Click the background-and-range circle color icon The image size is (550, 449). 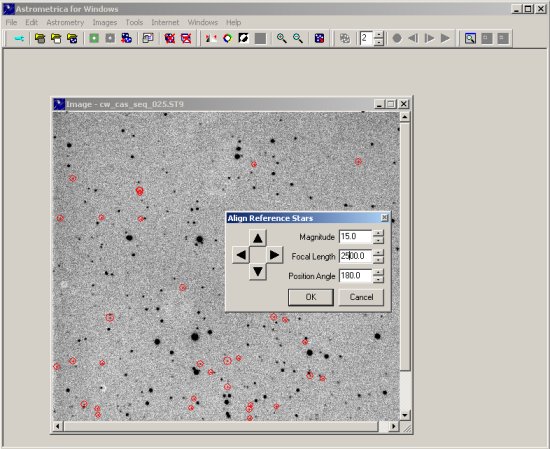tap(228, 38)
